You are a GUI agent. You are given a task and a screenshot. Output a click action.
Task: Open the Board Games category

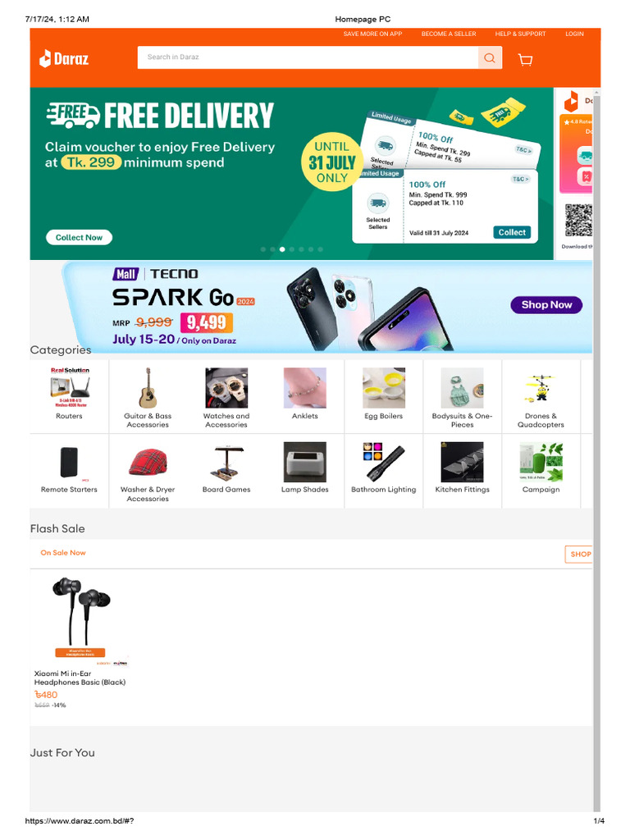pos(226,470)
